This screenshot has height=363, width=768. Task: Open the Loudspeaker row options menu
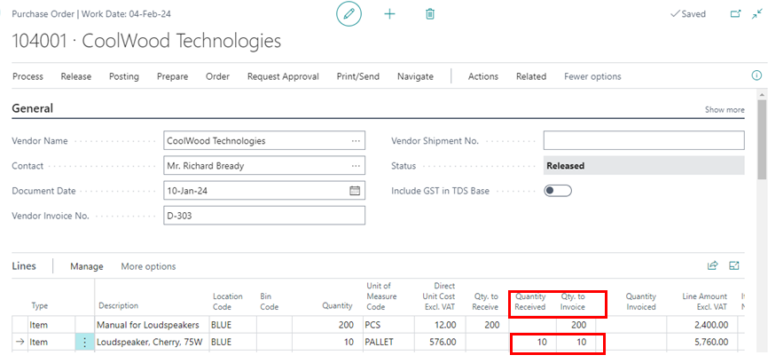(85, 342)
